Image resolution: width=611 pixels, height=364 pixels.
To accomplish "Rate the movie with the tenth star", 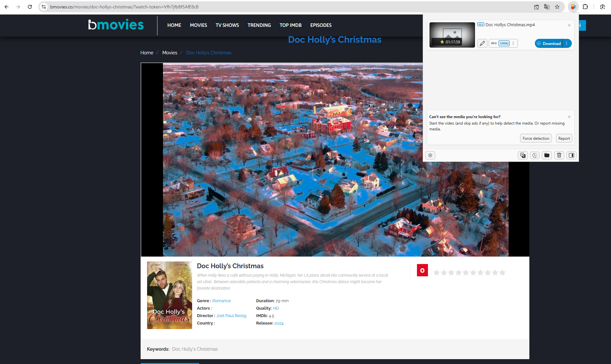I will (502, 273).
